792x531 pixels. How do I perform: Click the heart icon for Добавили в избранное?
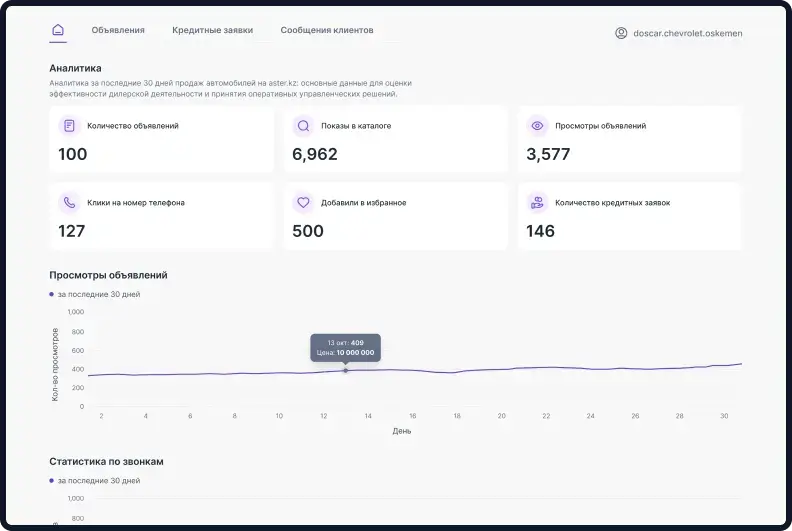[303, 203]
